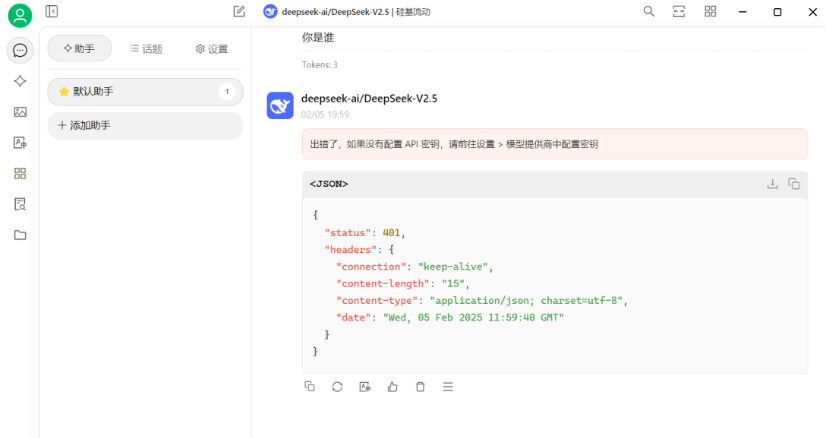The height and width of the screenshot is (438, 833).
Task: Toggle the narrow mode icon in top bar
Action: coord(679,11)
